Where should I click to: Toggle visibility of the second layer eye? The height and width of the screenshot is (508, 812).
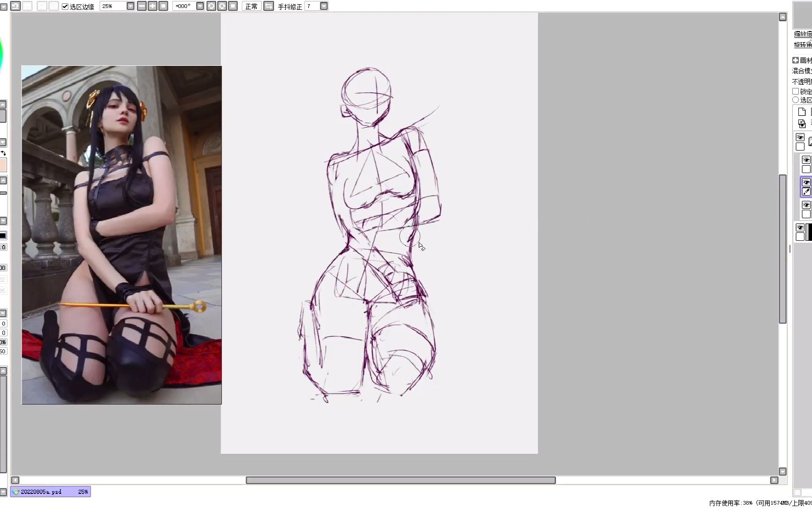coord(806,160)
